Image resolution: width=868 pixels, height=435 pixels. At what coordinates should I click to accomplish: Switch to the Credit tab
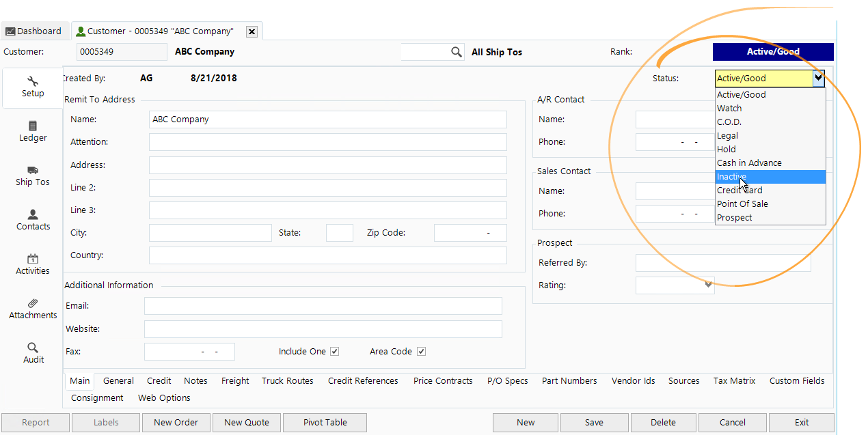click(x=159, y=381)
